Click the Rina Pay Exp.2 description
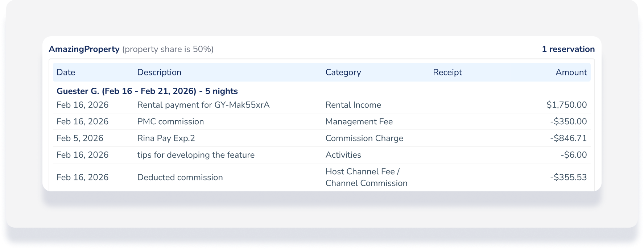 click(x=166, y=138)
